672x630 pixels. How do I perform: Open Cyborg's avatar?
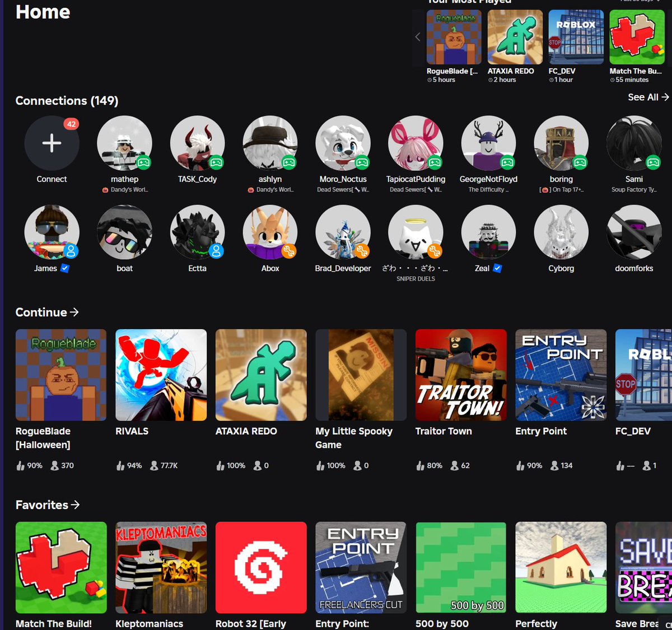pyautogui.click(x=561, y=232)
